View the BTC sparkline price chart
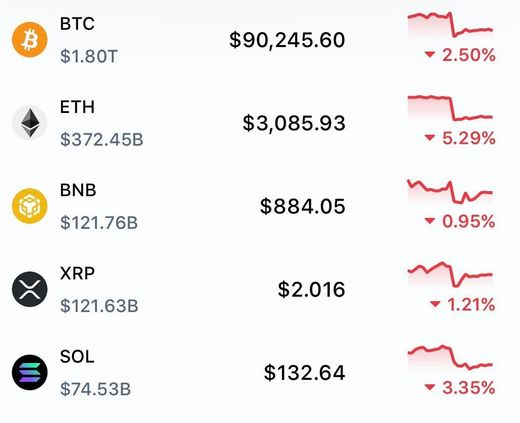 pyautogui.click(x=450, y=25)
